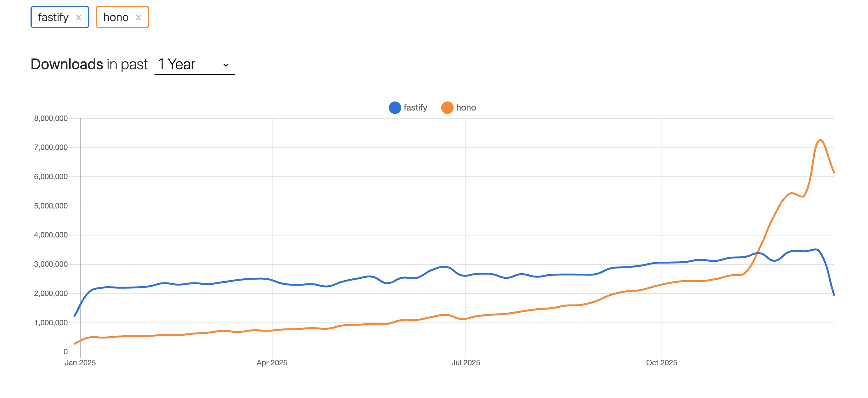The width and height of the screenshot is (868, 398).
Task: Remove the fastify package with its x icon
Action: (78, 18)
